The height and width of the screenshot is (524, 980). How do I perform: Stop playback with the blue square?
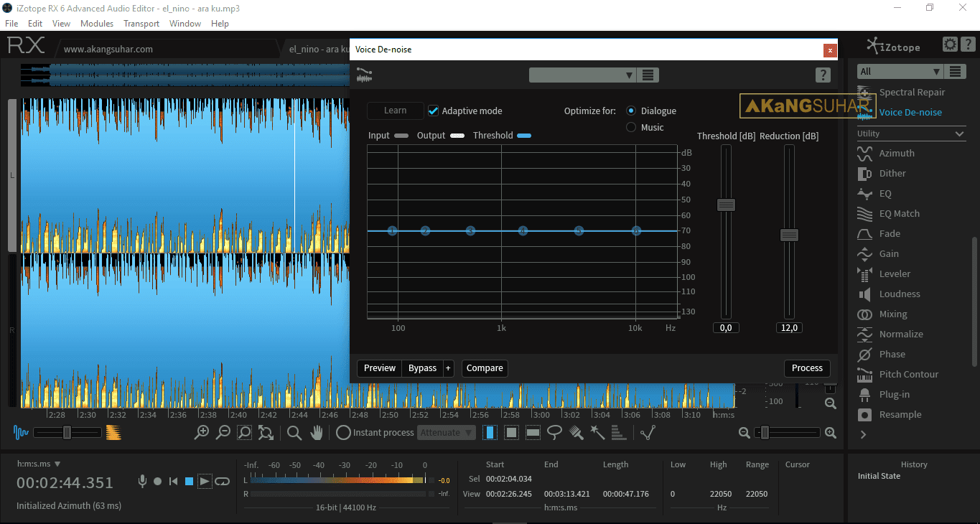189,481
